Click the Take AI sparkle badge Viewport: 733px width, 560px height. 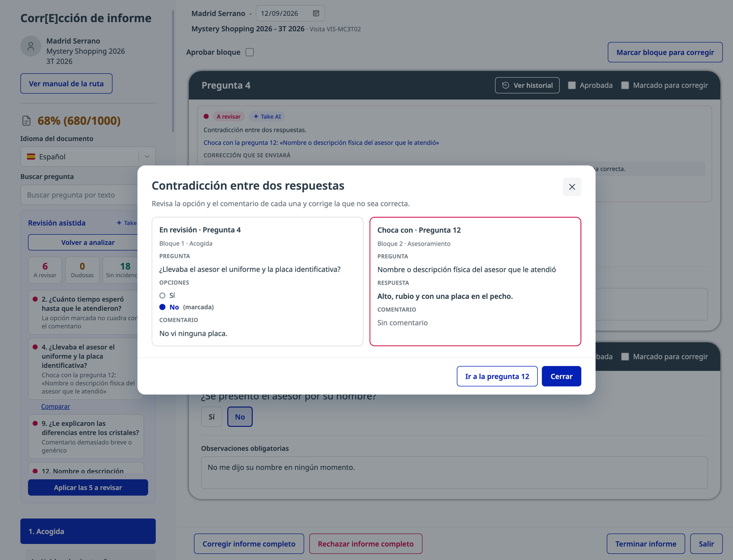pyautogui.click(x=267, y=116)
